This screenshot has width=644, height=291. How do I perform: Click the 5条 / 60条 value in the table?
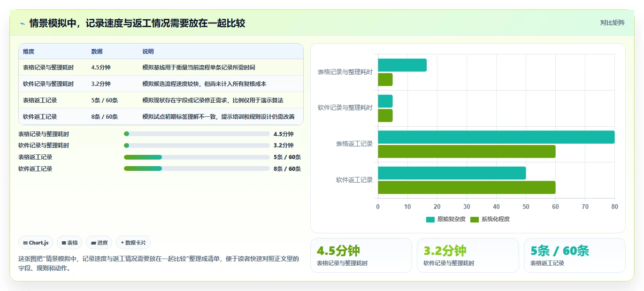point(105,100)
